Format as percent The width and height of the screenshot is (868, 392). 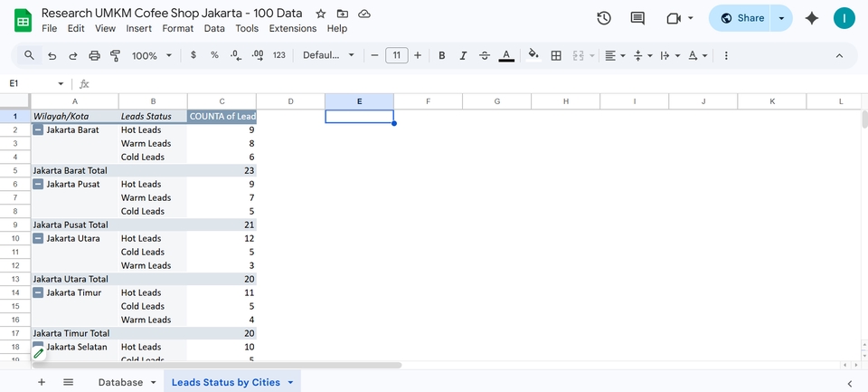214,55
